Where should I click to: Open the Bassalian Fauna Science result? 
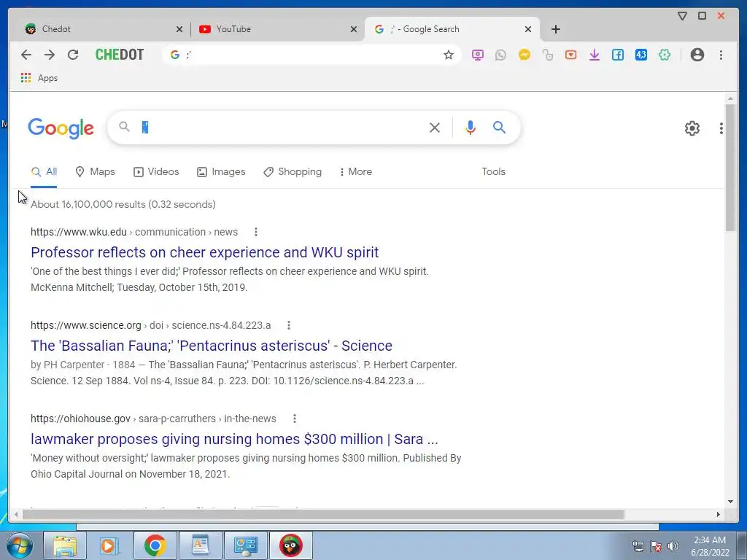pos(212,346)
